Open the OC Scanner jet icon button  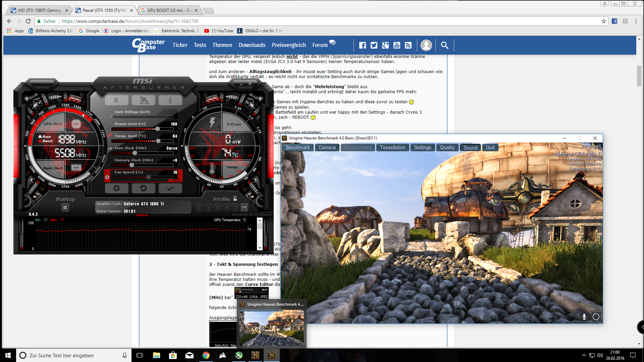point(143,100)
